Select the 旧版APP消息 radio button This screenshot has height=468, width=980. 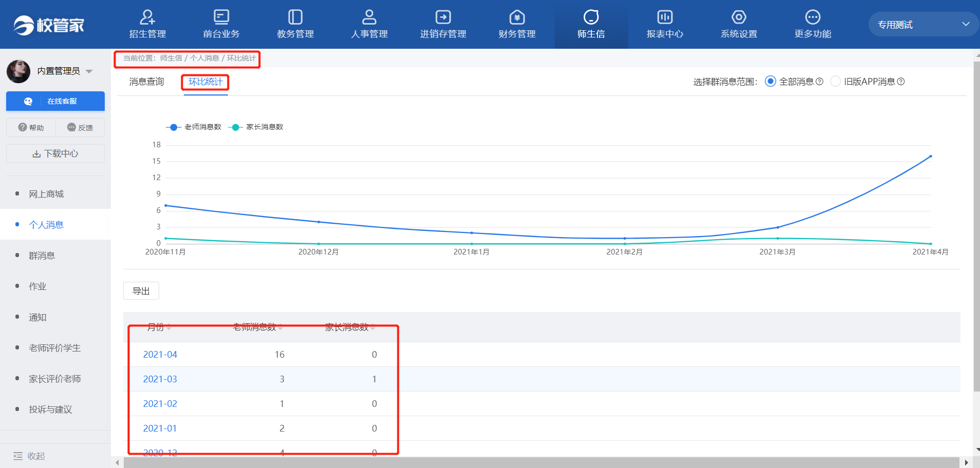(x=835, y=81)
